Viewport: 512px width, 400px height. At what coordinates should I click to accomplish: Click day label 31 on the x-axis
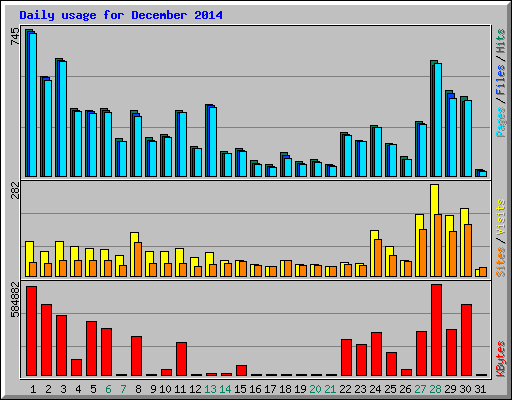pyautogui.click(x=480, y=389)
